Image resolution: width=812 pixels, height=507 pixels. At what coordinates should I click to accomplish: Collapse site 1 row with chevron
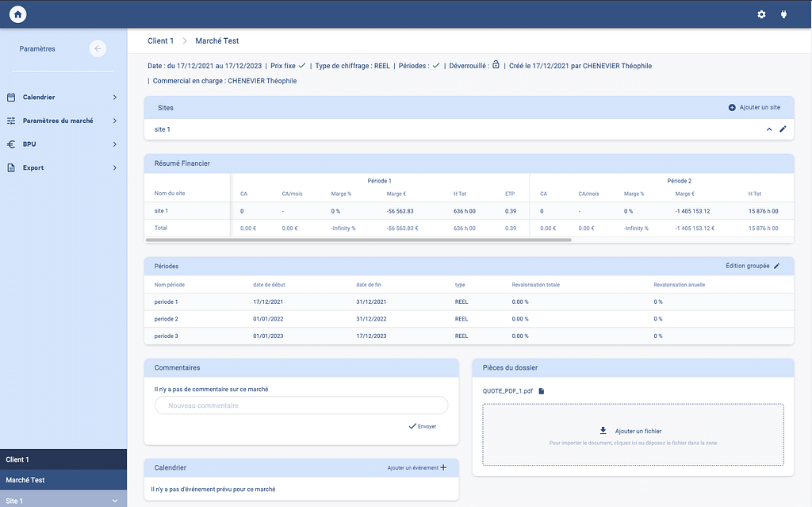pos(768,129)
